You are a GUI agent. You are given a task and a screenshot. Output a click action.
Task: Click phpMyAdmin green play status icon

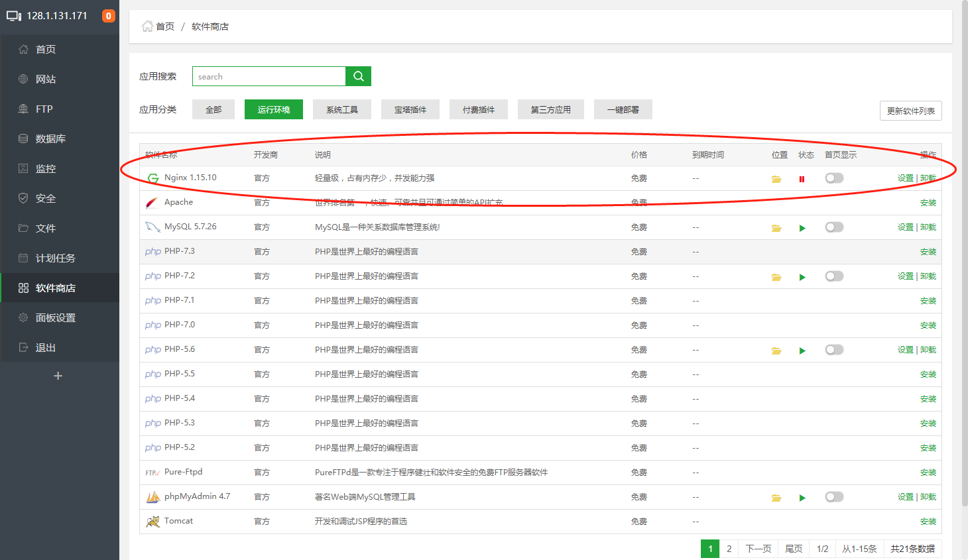[x=802, y=498]
